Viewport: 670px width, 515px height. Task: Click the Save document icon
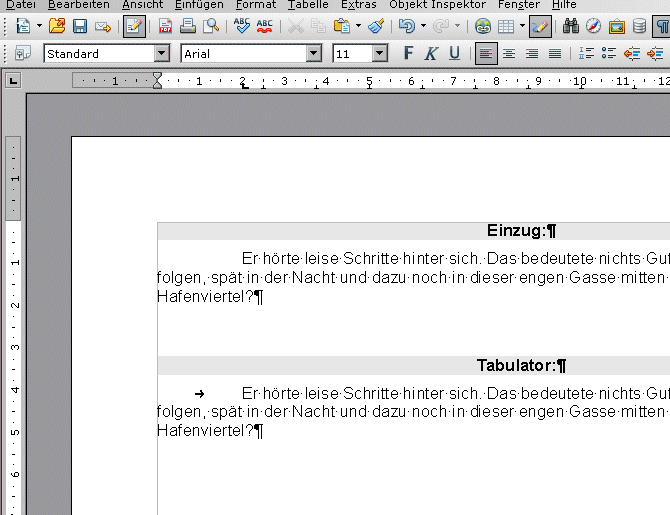79,26
